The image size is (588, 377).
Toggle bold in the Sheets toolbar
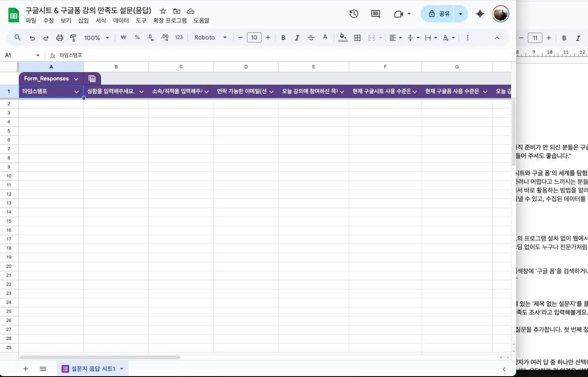[283, 38]
